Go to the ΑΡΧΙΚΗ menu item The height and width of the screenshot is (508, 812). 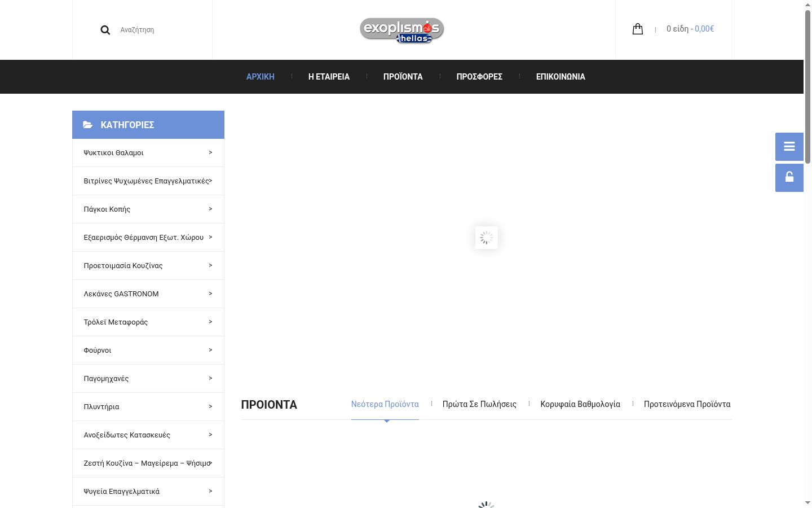click(x=261, y=77)
